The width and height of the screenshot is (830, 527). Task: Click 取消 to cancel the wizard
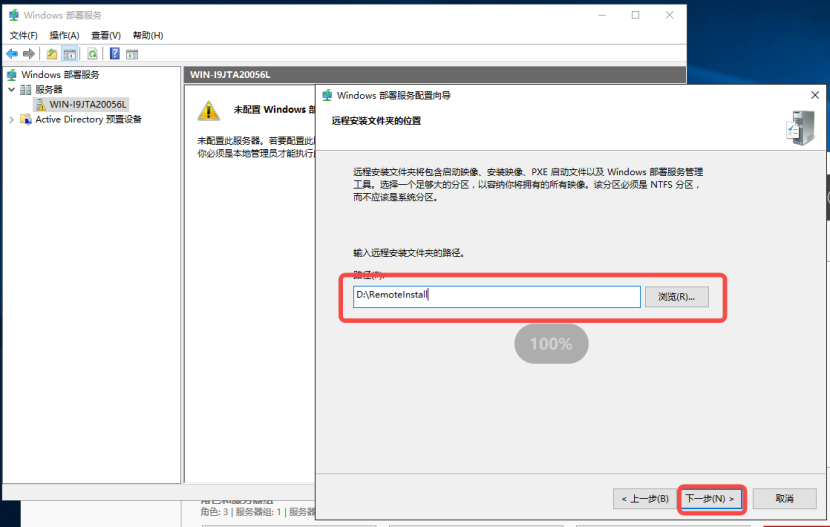click(x=784, y=498)
